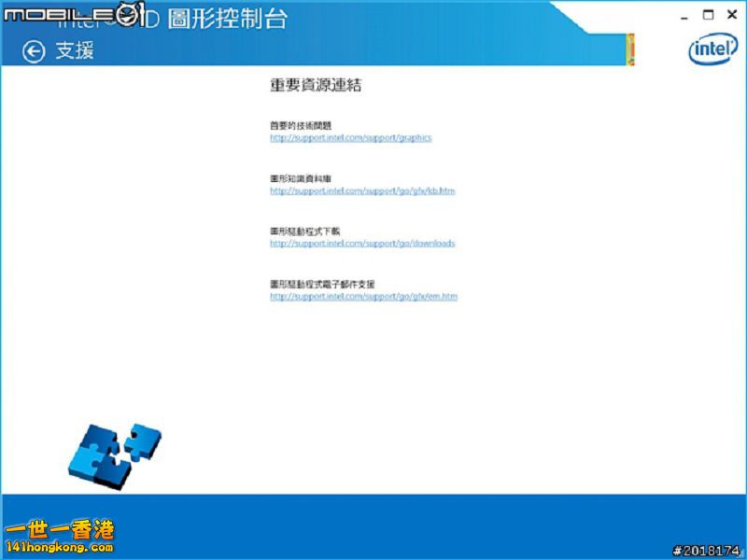Maximize the Intel graphics control panel window
Screen dimensions: 747x560
click(x=709, y=15)
